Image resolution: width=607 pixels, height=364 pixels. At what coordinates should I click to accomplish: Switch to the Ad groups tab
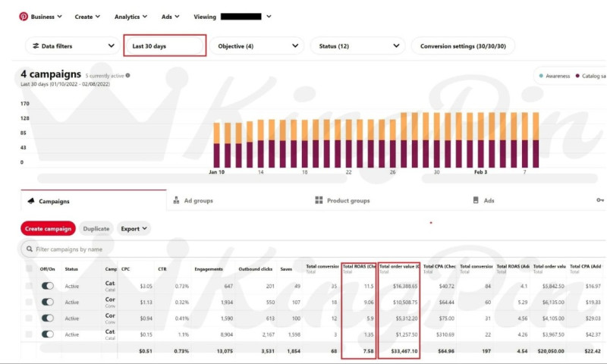coord(198,201)
